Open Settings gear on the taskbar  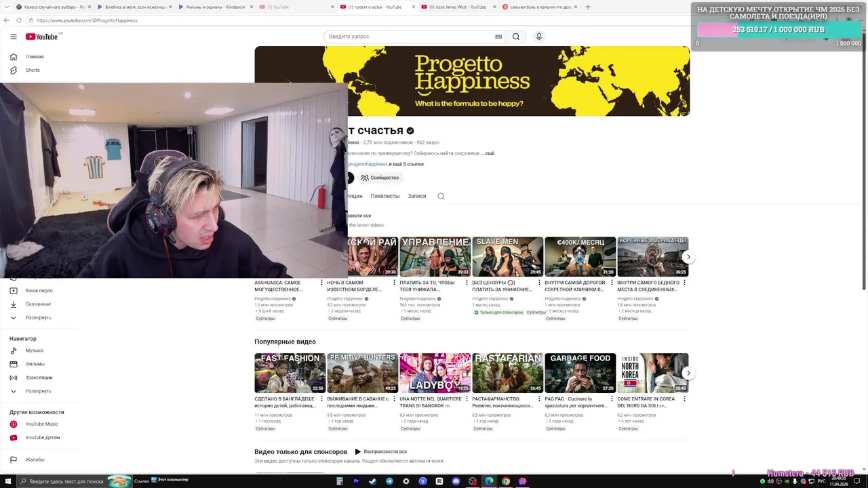[x=406, y=481]
